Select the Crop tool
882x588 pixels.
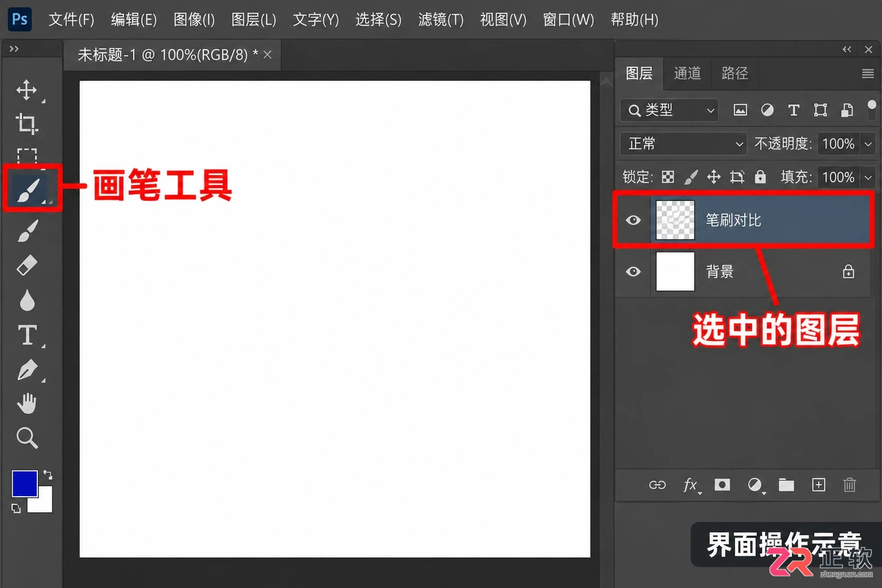[26, 124]
